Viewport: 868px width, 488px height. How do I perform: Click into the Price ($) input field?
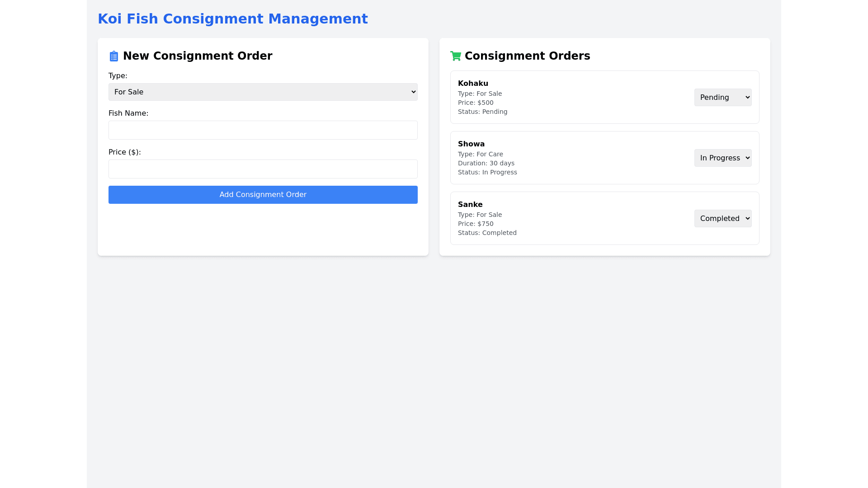pos(263,169)
